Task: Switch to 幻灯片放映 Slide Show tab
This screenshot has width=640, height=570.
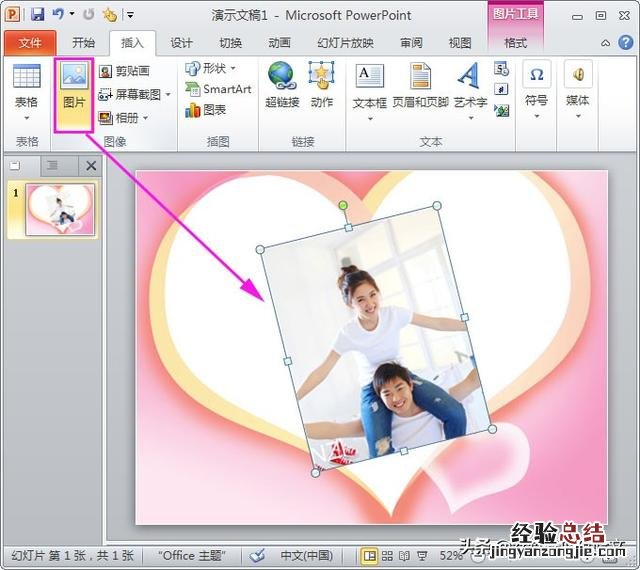Action: tap(345, 43)
